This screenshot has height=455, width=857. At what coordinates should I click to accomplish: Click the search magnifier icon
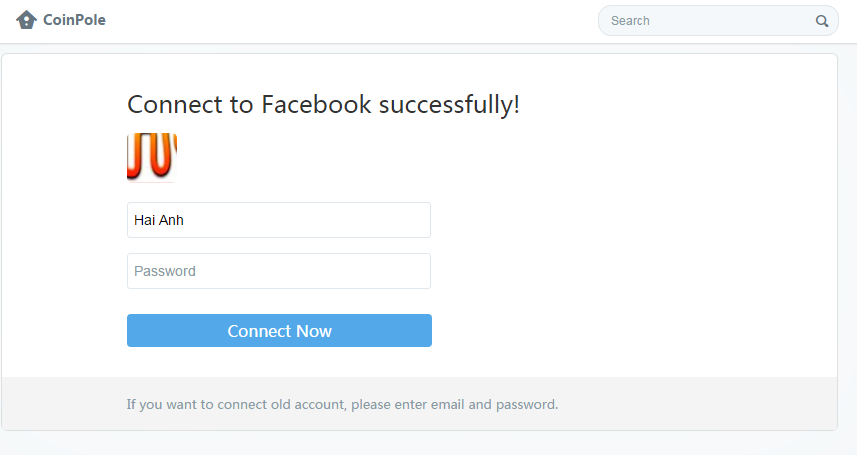[x=822, y=21]
